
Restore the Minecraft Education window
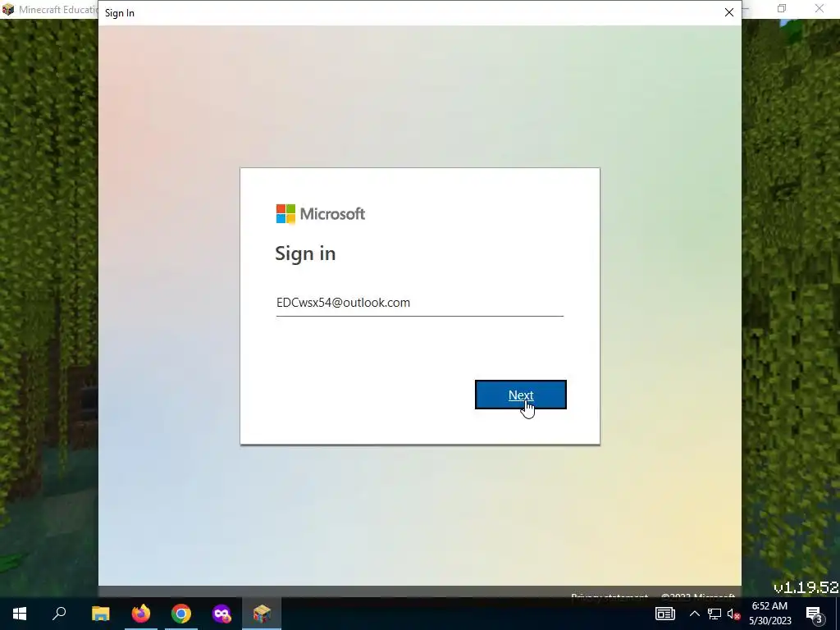point(782,8)
